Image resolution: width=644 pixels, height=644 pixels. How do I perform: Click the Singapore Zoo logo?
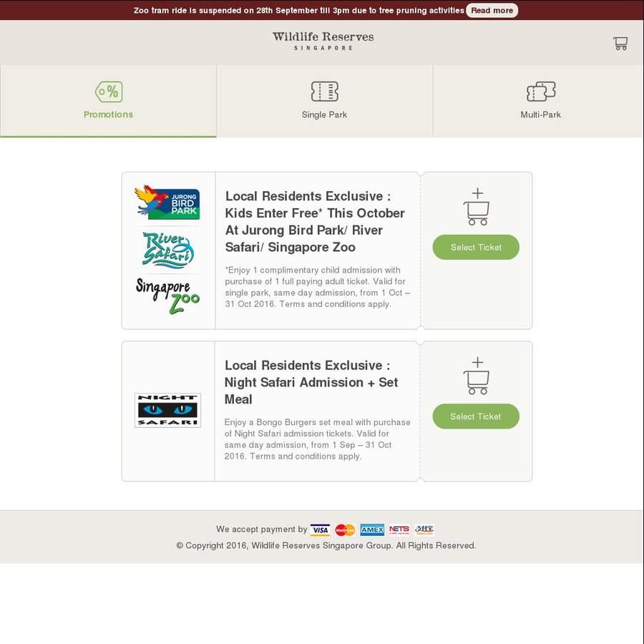[167, 296]
